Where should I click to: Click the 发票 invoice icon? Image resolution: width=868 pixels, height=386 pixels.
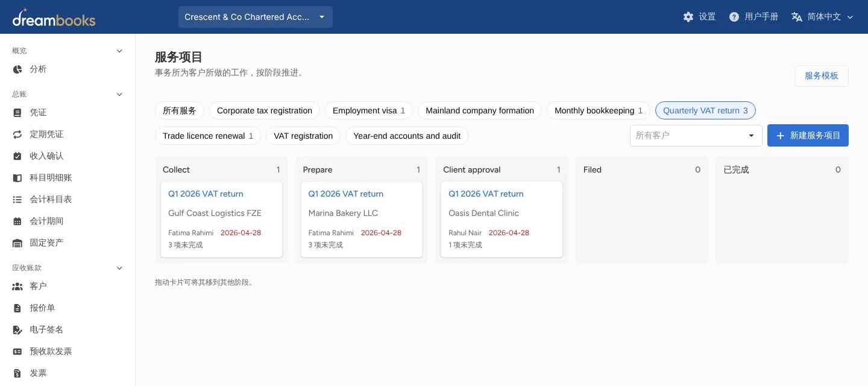[x=17, y=373]
